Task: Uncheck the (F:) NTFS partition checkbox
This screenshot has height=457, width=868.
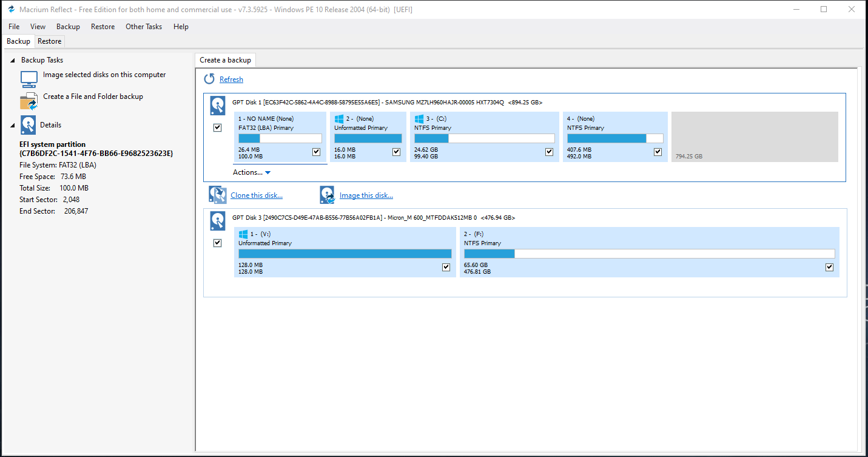Action: click(829, 267)
